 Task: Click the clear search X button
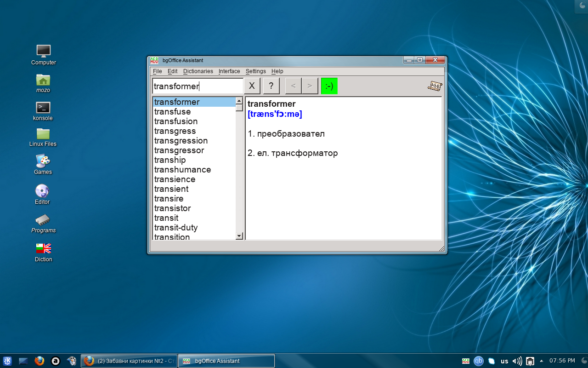pyautogui.click(x=252, y=86)
